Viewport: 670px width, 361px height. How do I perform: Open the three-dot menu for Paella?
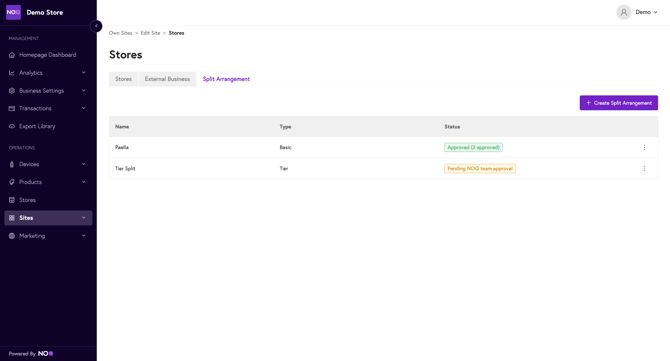click(x=644, y=147)
